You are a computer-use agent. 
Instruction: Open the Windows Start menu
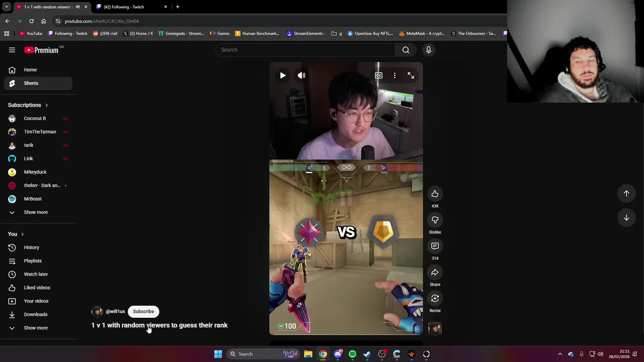pyautogui.click(x=218, y=354)
